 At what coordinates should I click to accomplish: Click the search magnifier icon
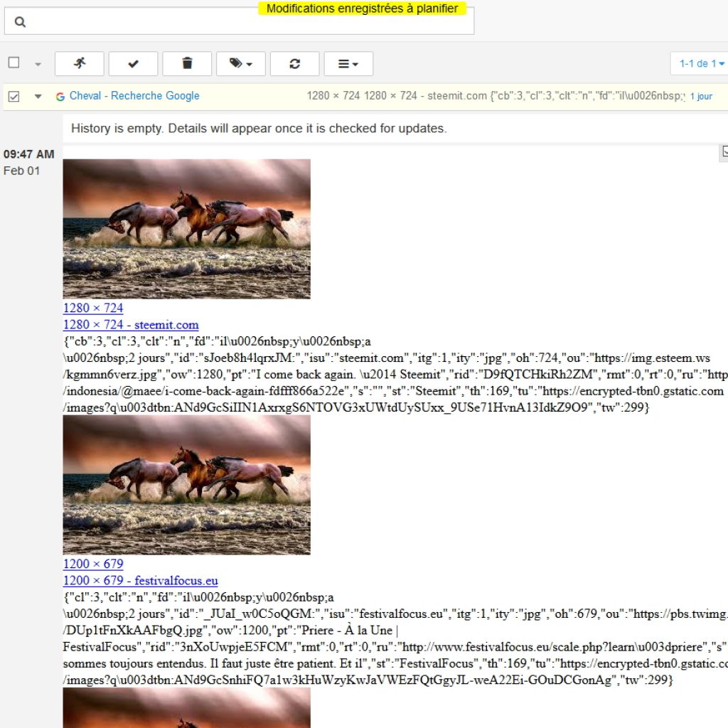click(20, 22)
